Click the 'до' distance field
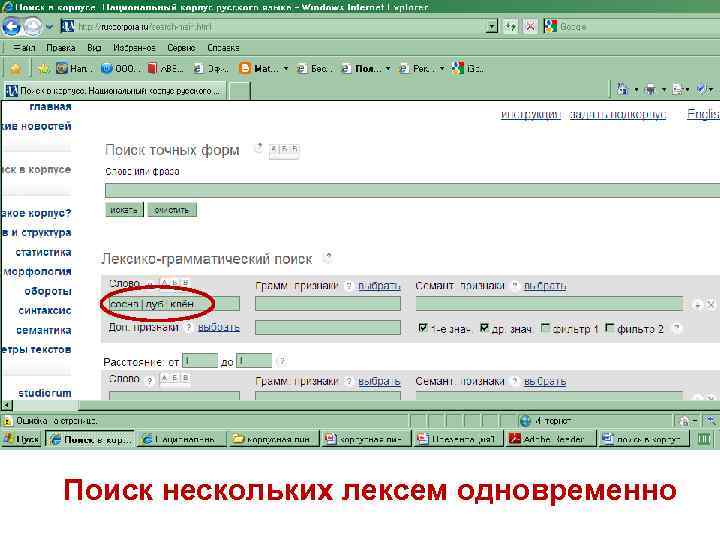Viewport: 720px width, 540px height. pyautogui.click(x=253, y=361)
